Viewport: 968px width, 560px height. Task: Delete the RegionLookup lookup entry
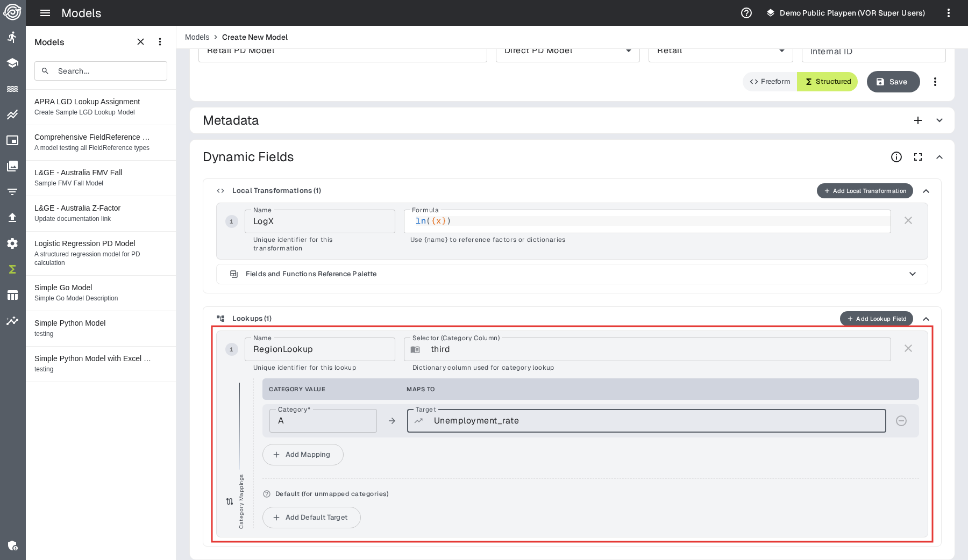tap(908, 349)
